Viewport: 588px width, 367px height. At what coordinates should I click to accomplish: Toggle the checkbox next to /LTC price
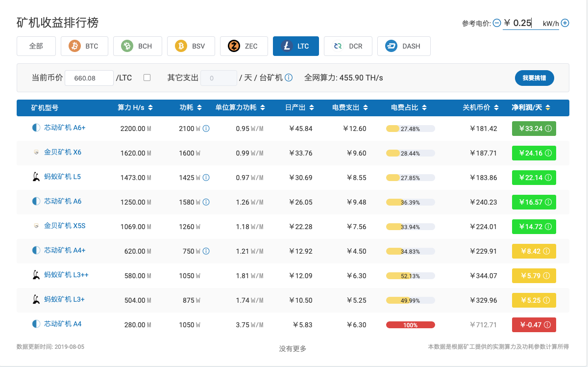(x=147, y=78)
